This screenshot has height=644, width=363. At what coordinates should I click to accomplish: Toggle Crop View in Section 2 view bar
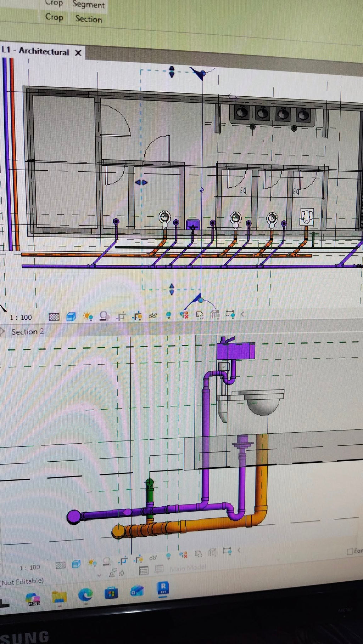123,560
